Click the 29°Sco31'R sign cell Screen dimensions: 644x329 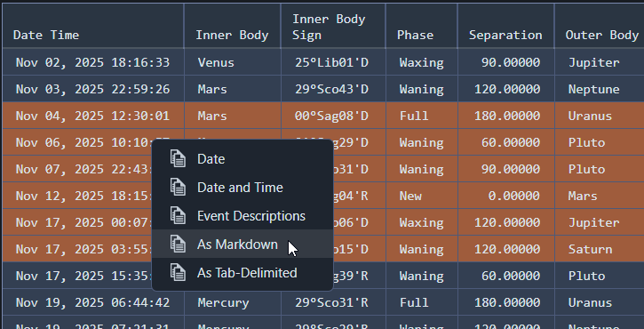point(333,302)
